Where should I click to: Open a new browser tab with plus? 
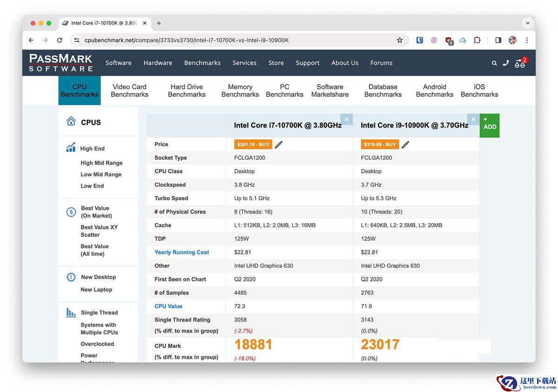pos(159,23)
